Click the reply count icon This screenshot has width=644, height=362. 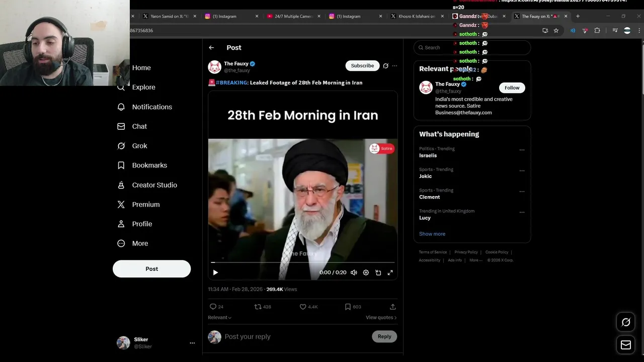[x=213, y=307]
